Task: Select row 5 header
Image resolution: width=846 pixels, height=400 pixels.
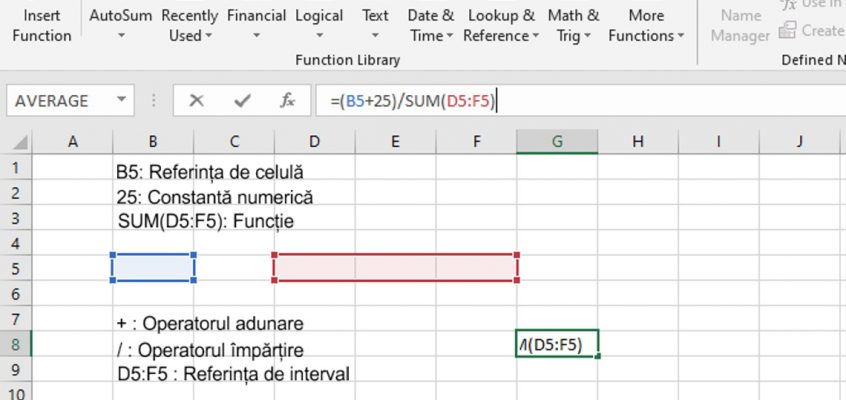Action: (x=16, y=268)
